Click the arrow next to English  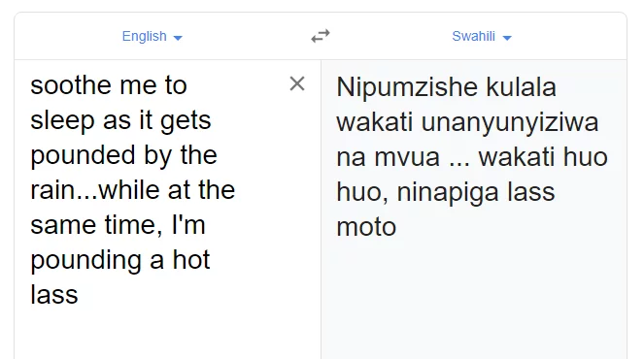coord(178,38)
